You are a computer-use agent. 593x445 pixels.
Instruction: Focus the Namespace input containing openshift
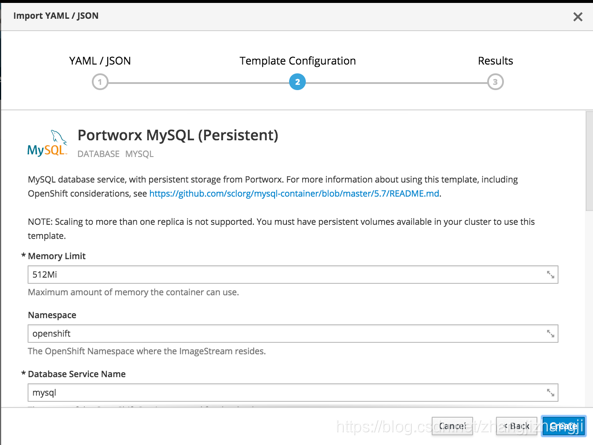(293, 333)
